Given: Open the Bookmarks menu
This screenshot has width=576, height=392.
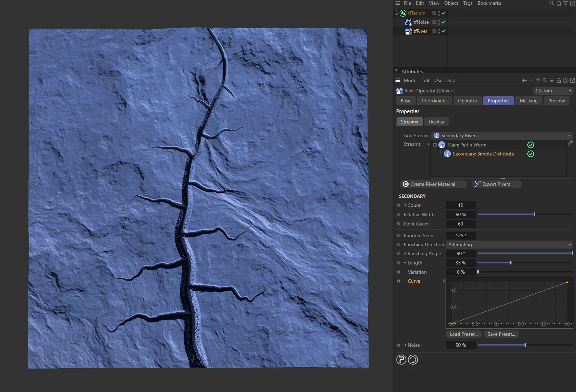Looking at the screenshot, I should (489, 3).
